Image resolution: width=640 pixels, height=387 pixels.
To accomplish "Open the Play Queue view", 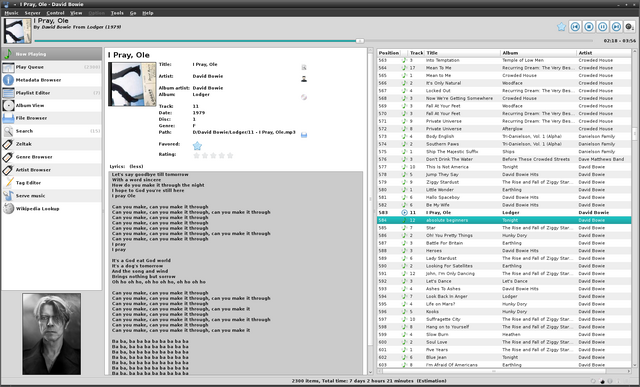I will pyautogui.click(x=51, y=67).
